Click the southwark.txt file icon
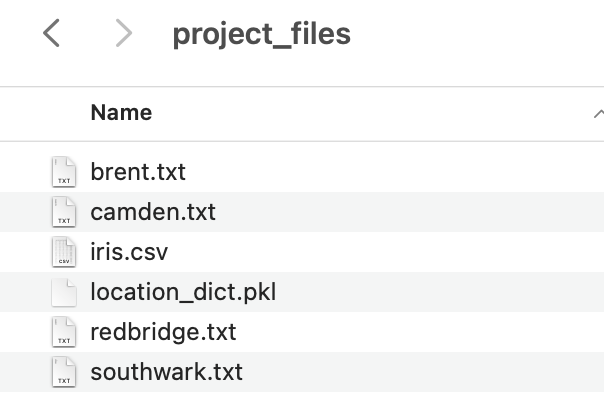604x420 pixels. pyautogui.click(x=64, y=372)
